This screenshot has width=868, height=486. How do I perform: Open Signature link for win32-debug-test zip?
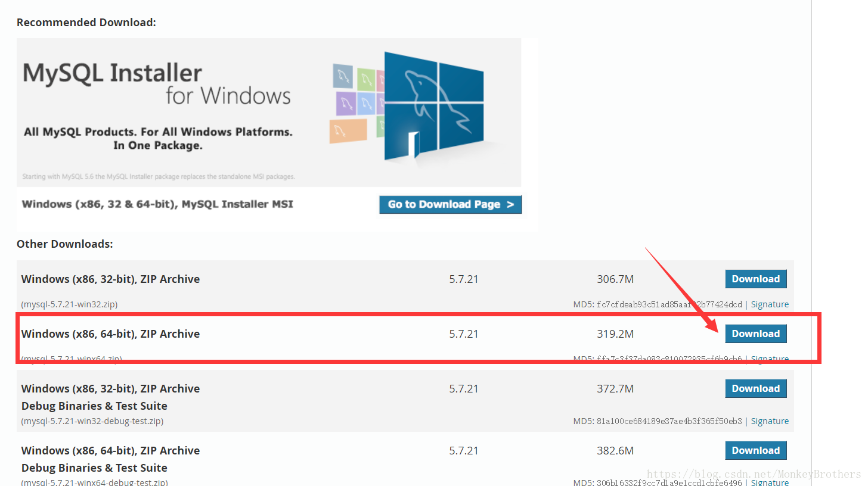(x=770, y=421)
